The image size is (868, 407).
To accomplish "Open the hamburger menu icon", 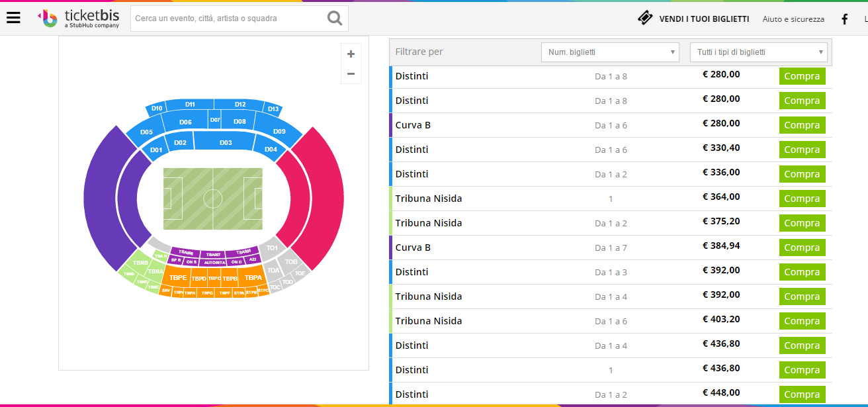I will point(13,18).
